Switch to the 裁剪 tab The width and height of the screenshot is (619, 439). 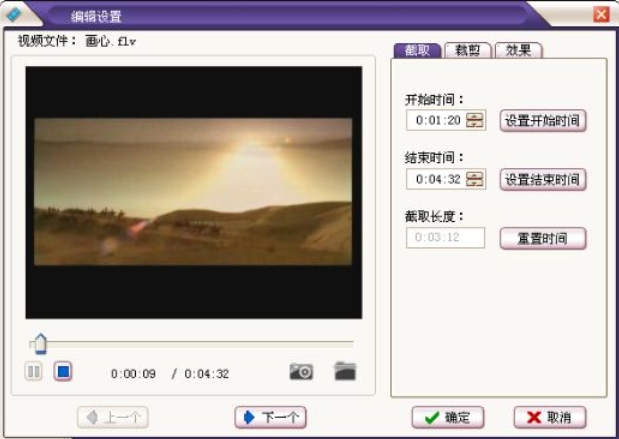468,51
